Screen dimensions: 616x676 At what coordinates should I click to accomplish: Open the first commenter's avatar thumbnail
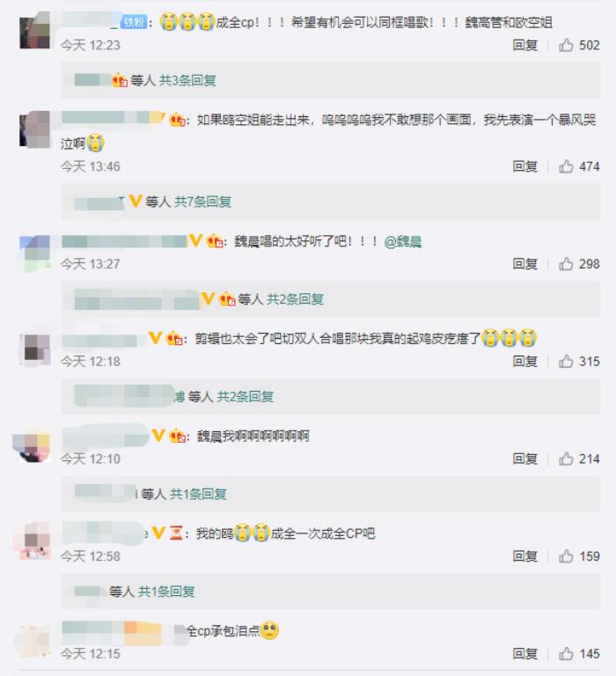35,30
